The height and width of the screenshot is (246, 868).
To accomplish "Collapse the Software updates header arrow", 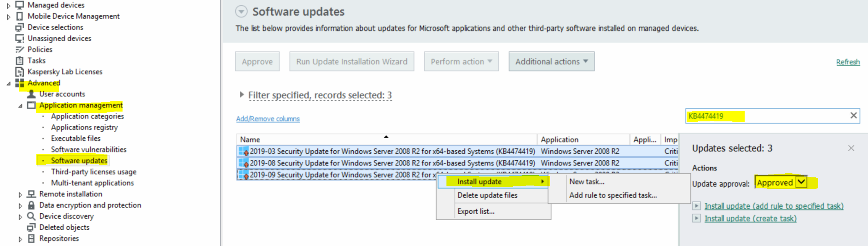I will tap(241, 11).
